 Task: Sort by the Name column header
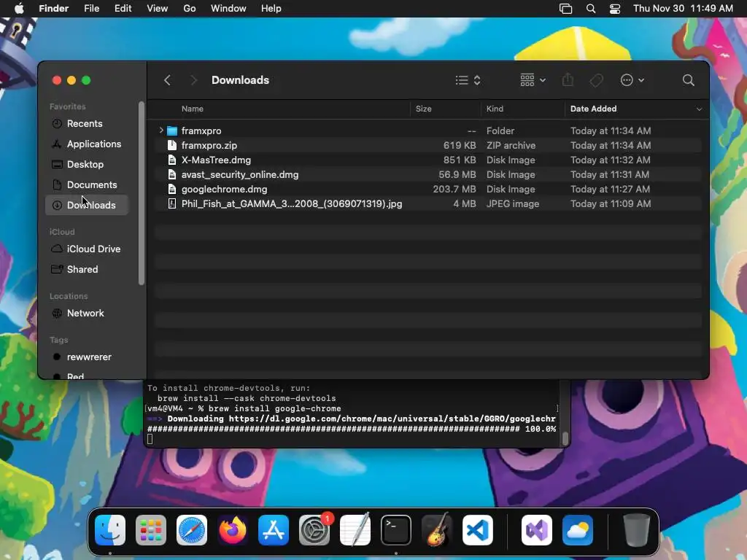(x=193, y=109)
